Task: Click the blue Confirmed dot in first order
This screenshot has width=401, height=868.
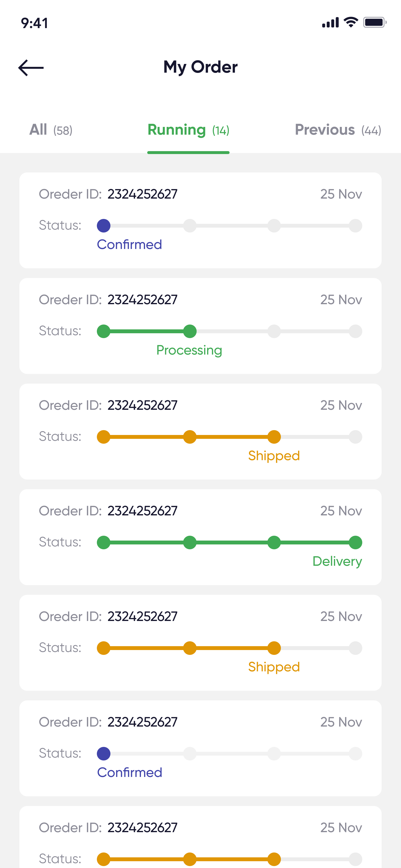Action: click(x=104, y=226)
